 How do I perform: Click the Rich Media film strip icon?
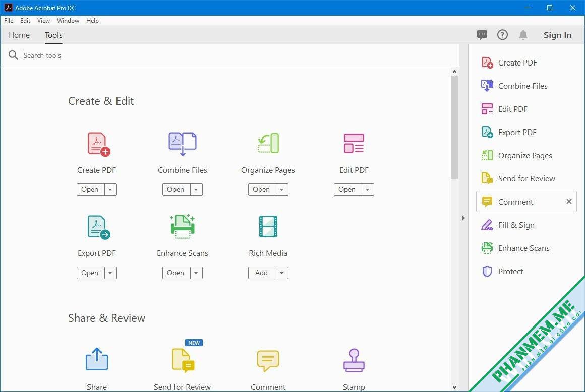point(268,226)
